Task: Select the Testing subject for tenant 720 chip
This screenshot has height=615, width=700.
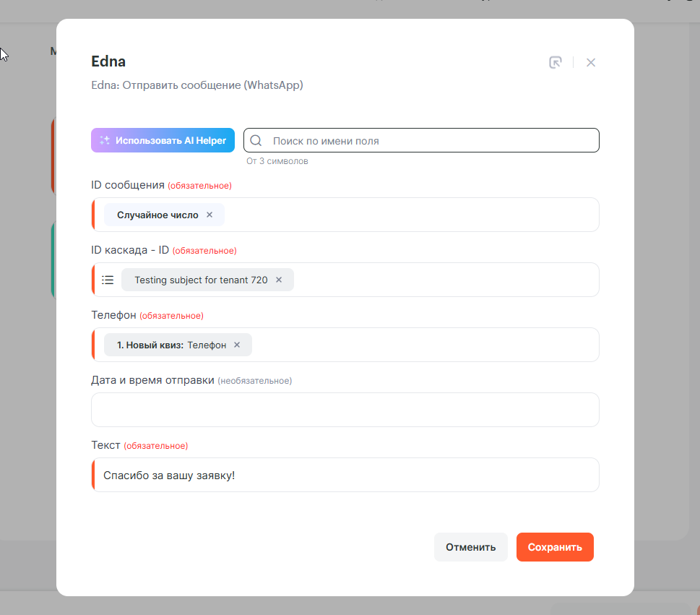Action: pyautogui.click(x=201, y=280)
